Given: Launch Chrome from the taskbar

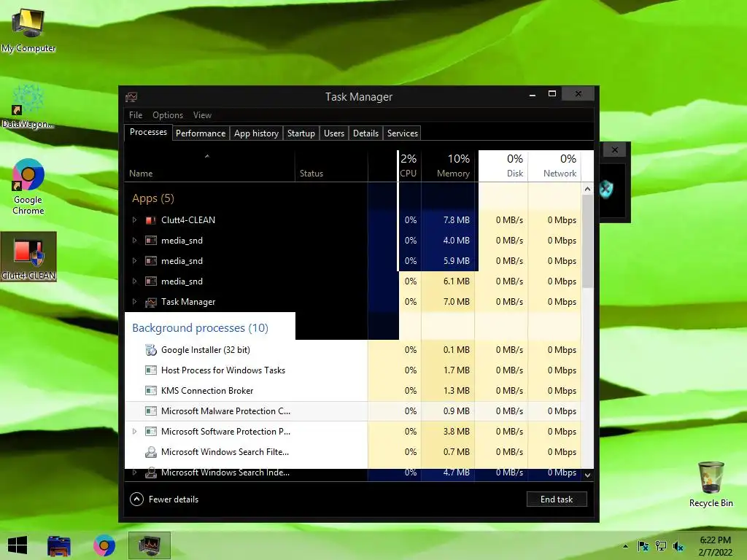Looking at the screenshot, I should click(x=104, y=545).
